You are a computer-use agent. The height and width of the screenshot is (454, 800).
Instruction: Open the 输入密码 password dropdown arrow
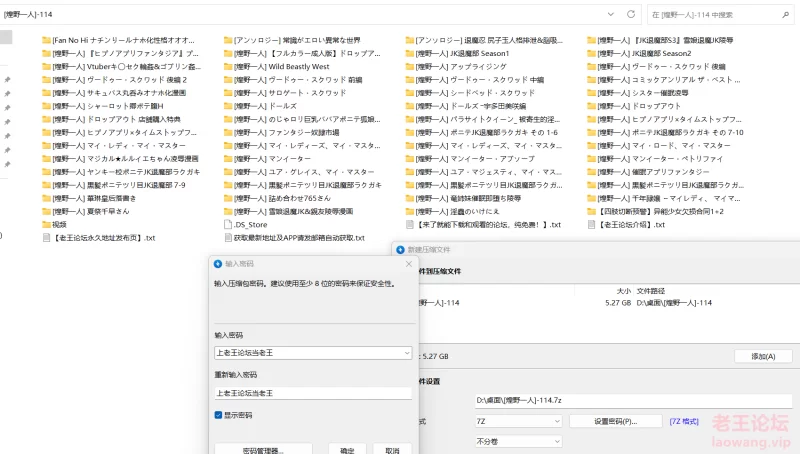pos(406,353)
